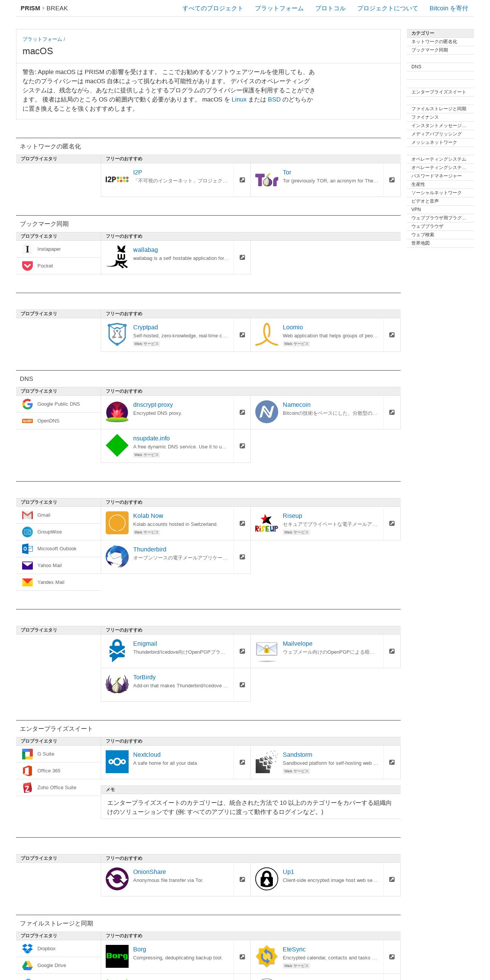The image size is (490, 980).
Task: Click the Borg logo
Action: 117,956
